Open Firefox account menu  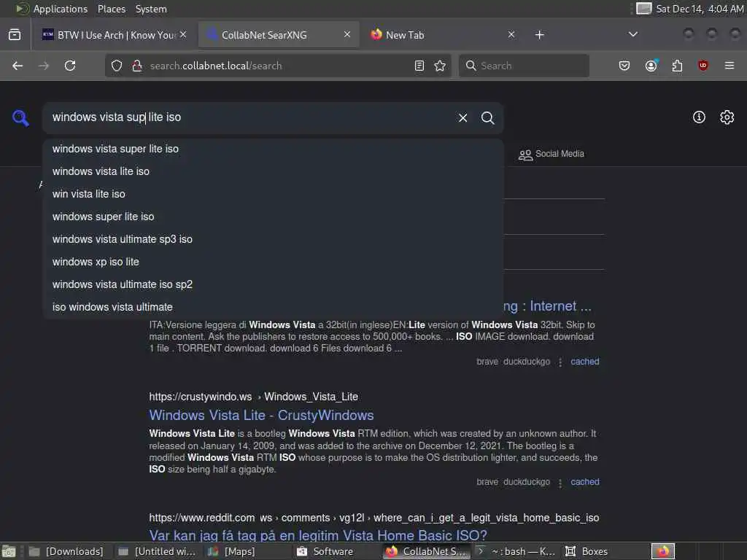coord(651,66)
